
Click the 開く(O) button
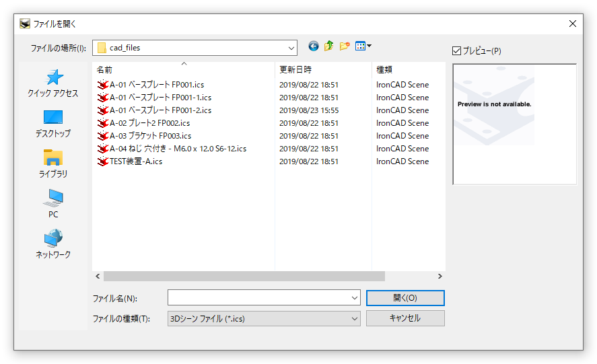(x=405, y=298)
